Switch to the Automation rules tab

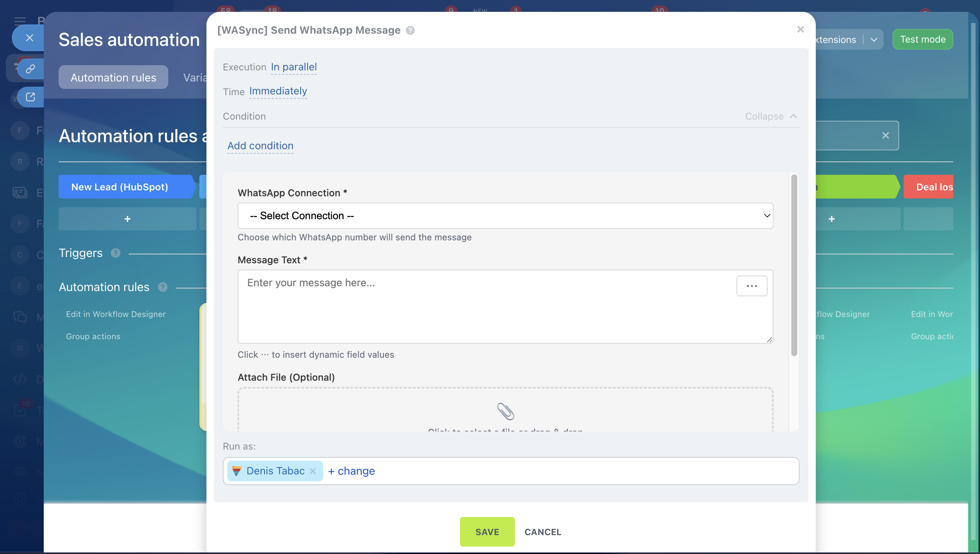point(113,78)
